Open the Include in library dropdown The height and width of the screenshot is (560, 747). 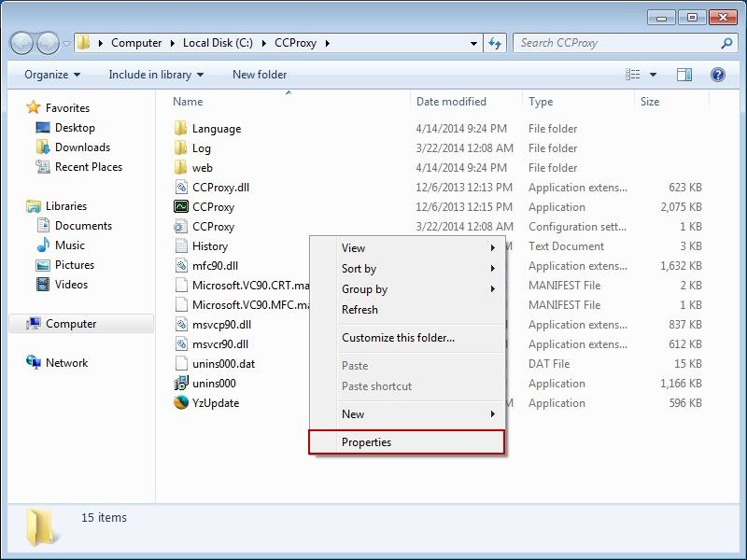point(156,75)
